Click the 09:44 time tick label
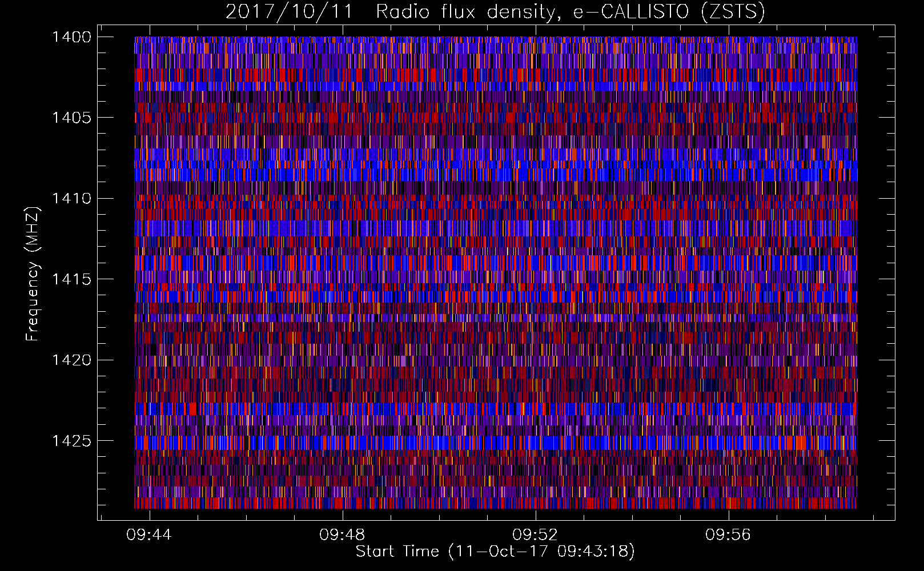924x571 pixels. pos(149,535)
